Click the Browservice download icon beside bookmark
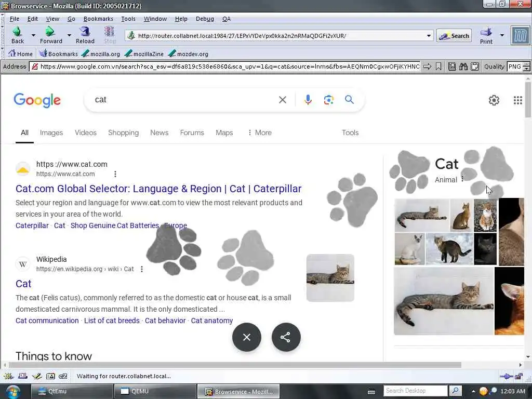The height and width of the screenshot is (399, 532). 452,66
